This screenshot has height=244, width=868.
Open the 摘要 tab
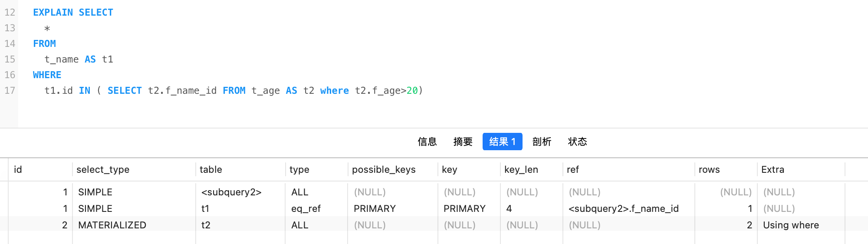[x=463, y=142]
